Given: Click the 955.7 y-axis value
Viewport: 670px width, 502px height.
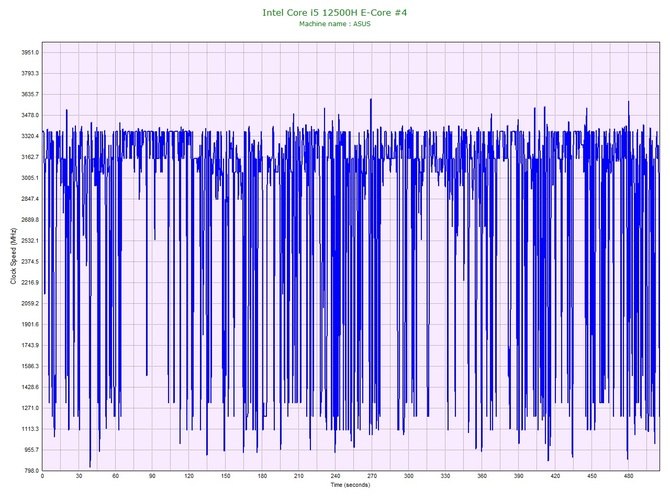Looking at the screenshot, I should point(31,450).
